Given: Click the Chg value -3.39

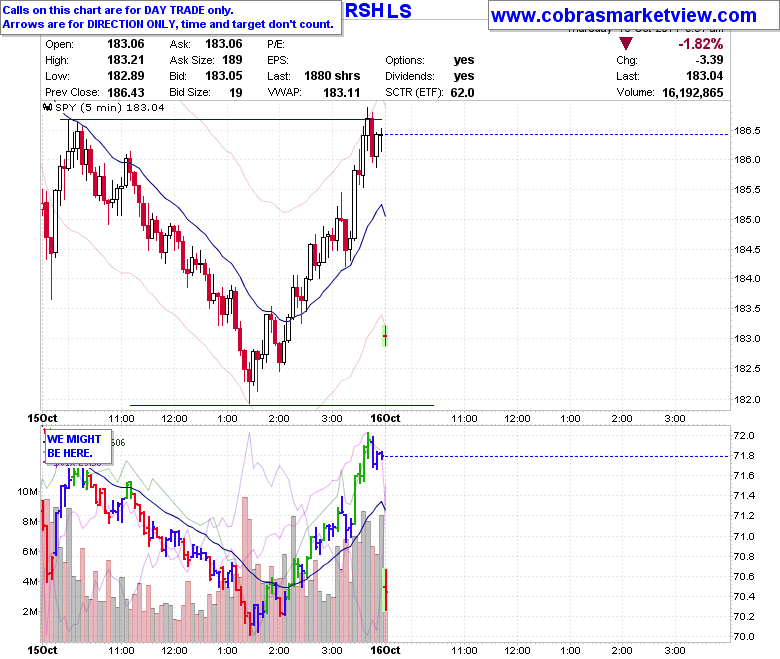Looking at the screenshot, I should pos(709,60).
